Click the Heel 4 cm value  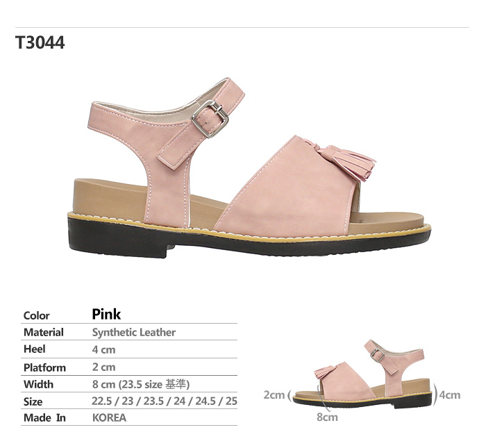point(103,350)
